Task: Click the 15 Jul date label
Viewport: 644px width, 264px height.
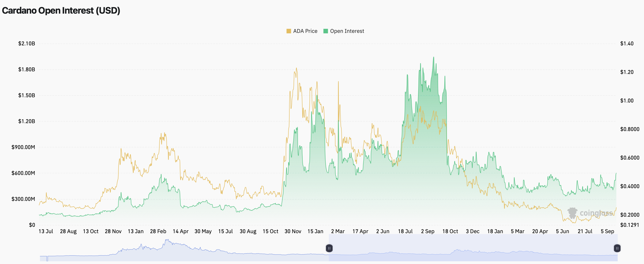Action: [x=225, y=232]
